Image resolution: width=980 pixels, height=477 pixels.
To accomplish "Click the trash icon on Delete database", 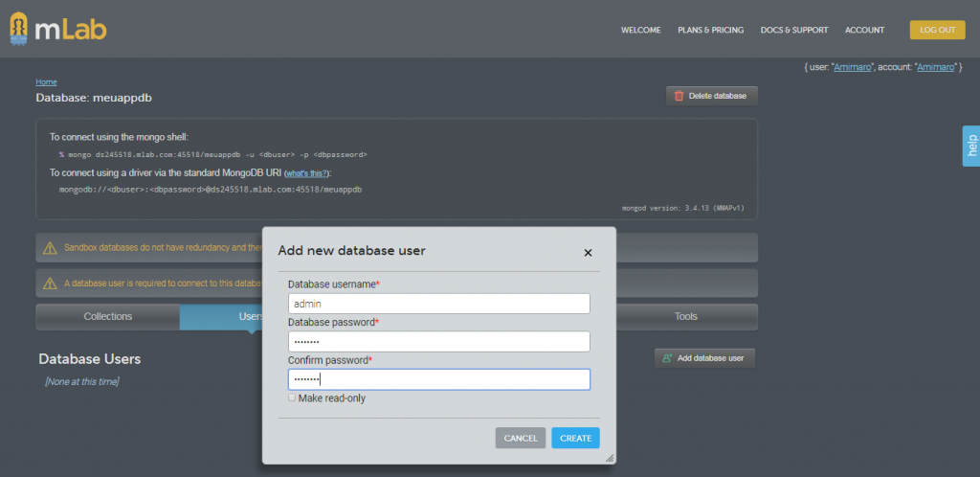I will (679, 96).
